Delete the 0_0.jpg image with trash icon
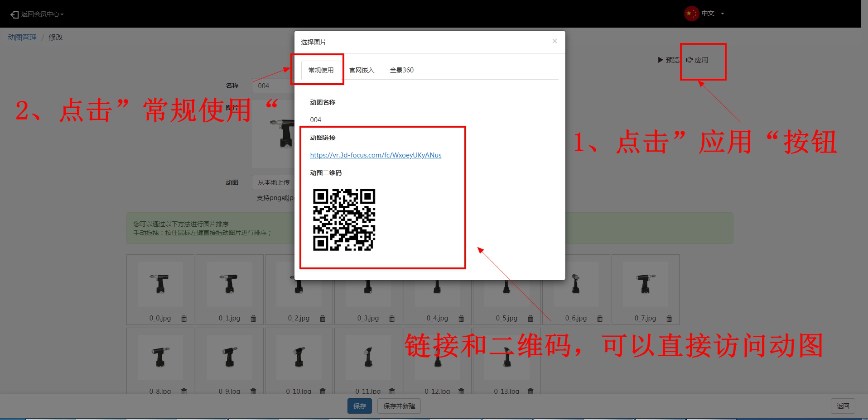Viewport: 868px width, 420px height. 184,318
